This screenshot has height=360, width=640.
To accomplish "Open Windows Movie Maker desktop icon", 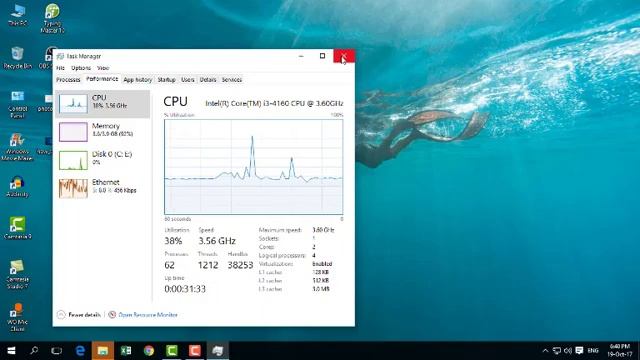I will [x=17, y=147].
